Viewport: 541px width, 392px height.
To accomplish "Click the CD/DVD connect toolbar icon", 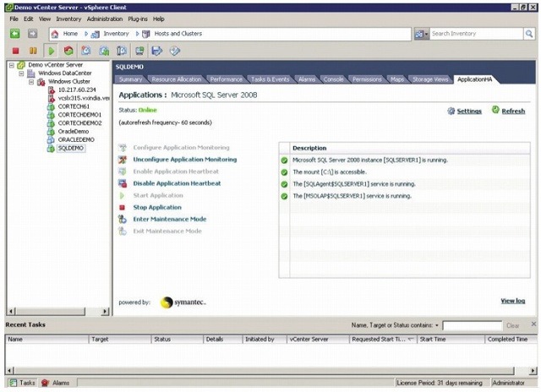I will tap(175, 51).
